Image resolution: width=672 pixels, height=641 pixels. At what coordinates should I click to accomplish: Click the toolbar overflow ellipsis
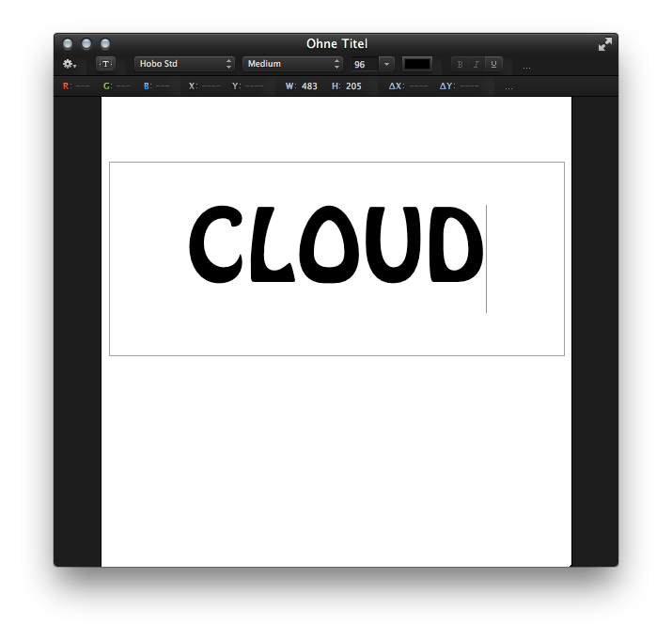point(526,68)
